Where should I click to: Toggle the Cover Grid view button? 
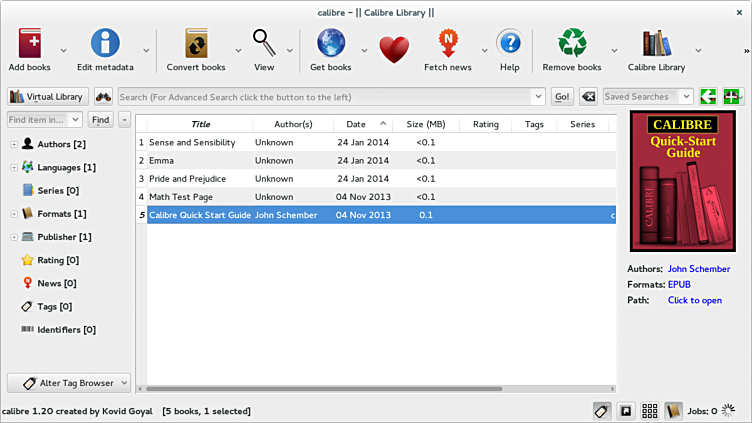pyautogui.click(x=649, y=411)
